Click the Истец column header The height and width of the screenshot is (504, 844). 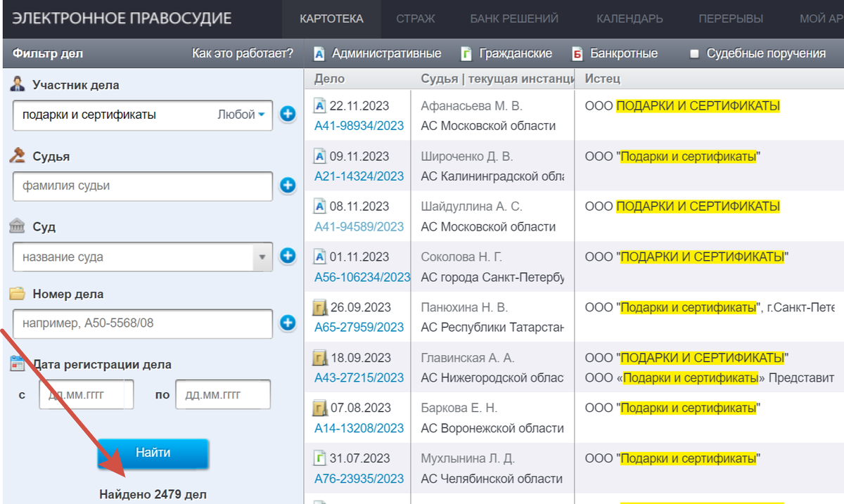603,79
